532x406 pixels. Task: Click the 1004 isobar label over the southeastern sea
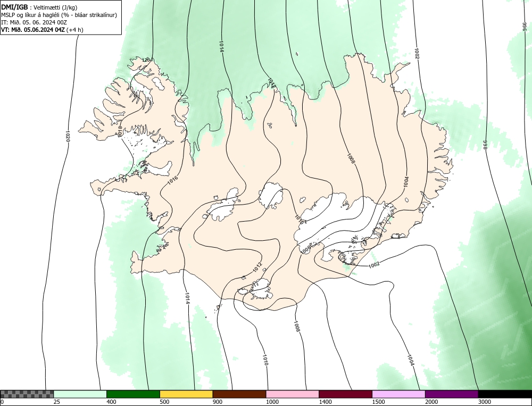[411, 360]
